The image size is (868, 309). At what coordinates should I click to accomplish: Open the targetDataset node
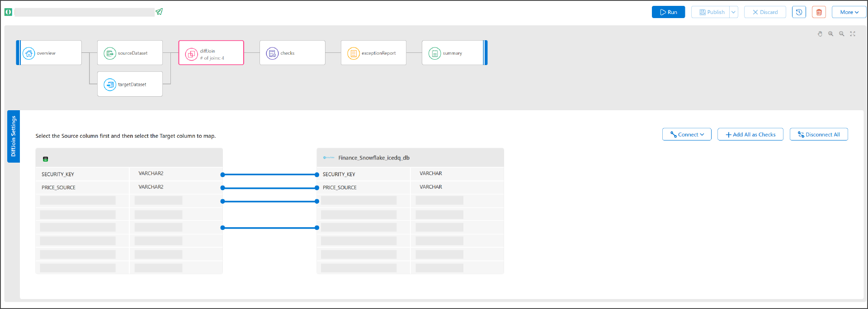pos(130,84)
